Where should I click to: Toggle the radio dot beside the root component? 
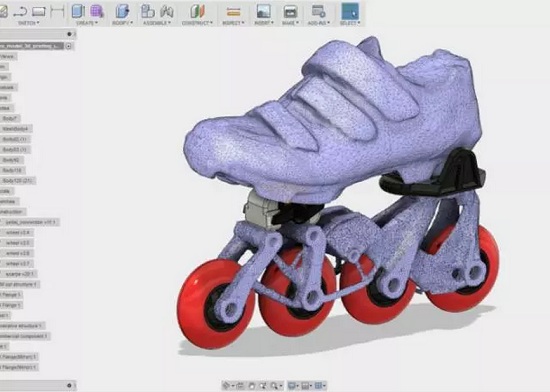tap(69, 46)
